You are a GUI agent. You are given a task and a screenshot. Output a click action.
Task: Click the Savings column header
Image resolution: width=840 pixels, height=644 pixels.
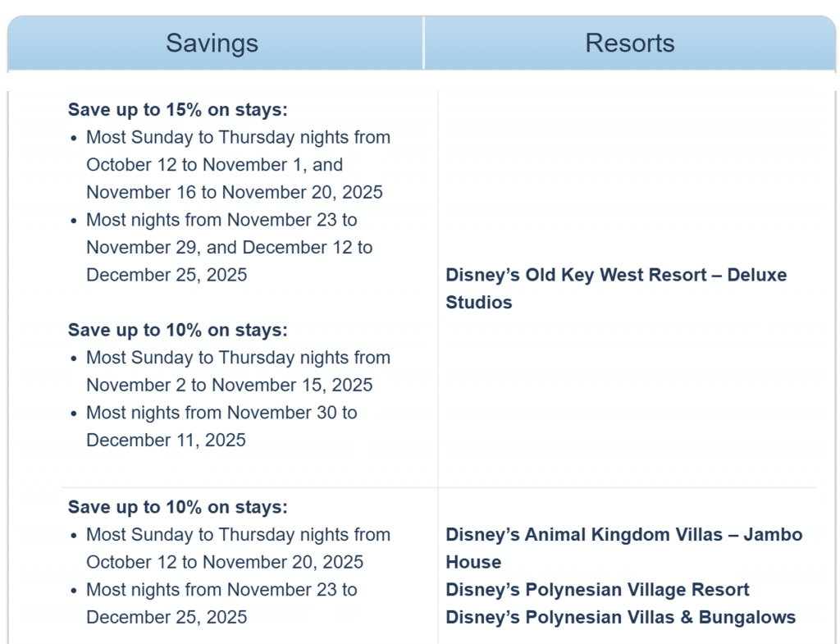click(x=212, y=43)
